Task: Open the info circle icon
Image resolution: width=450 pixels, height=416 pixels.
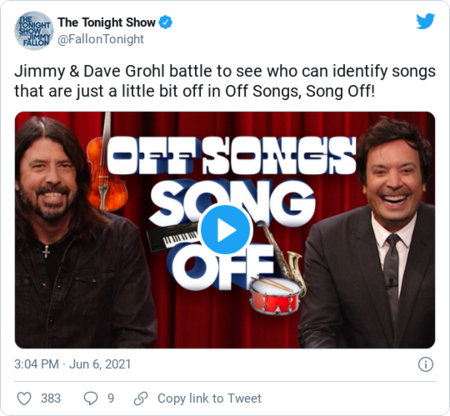Action: (426, 364)
